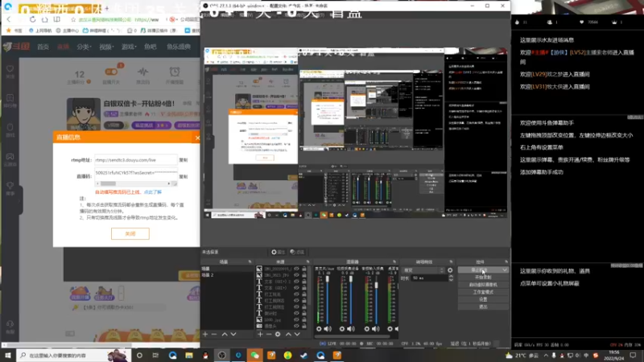Adjust the transition duration stepper arrows

pyautogui.click(x=451, y=278)
